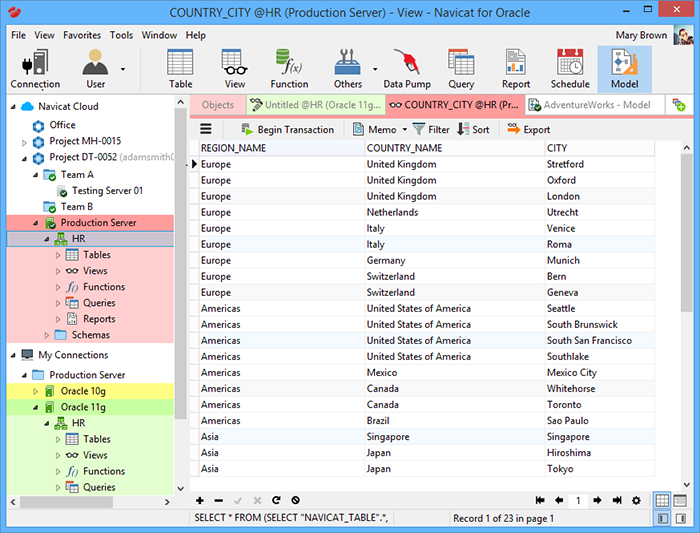Open the Schedule calendar icon

(x=570, y=69)
